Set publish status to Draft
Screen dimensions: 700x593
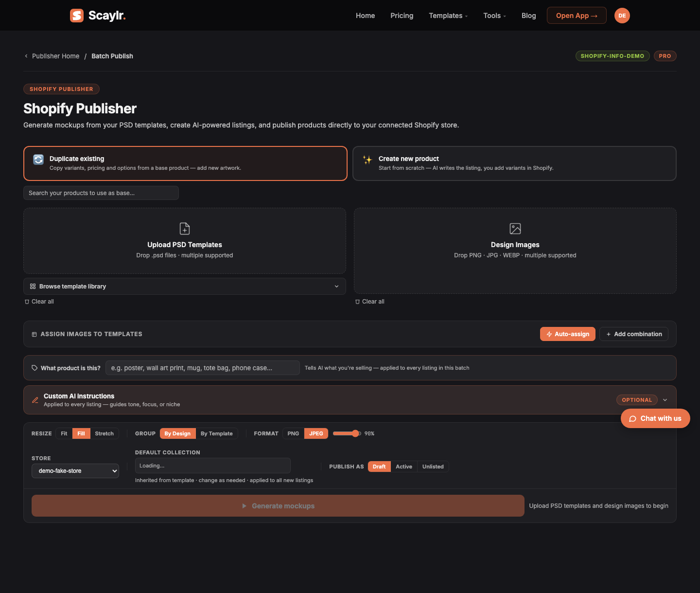coord(379,467)
